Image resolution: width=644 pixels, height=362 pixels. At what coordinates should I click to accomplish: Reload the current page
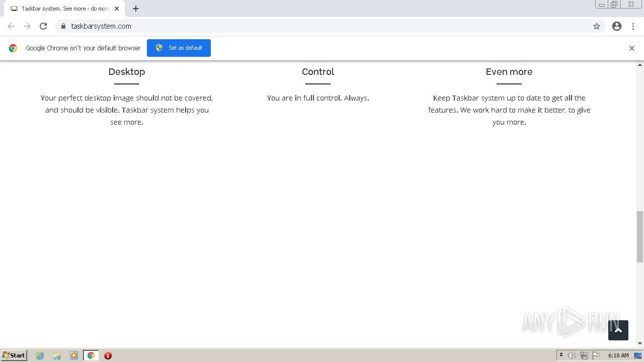point(43,26)
